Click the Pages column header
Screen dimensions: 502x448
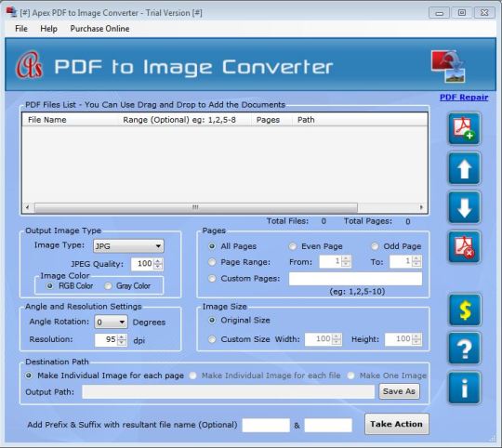click(272, 120)
